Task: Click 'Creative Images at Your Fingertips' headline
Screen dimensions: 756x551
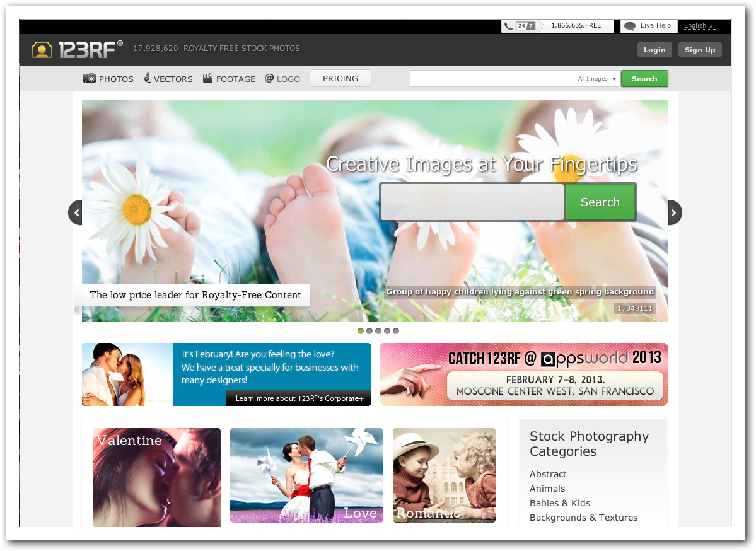Action: (x=482, y=165)
